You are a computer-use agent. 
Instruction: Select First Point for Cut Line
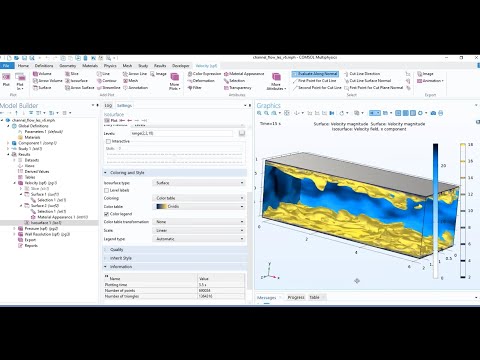tap(314, 81)
